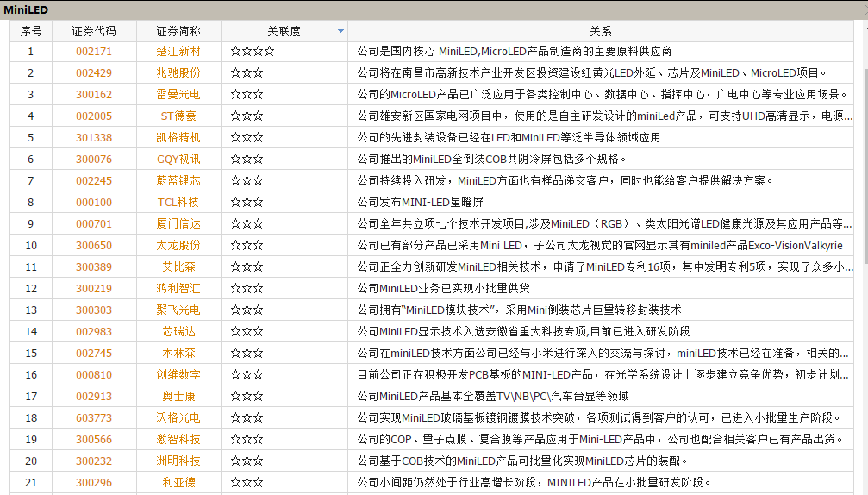Click the vertical scrollbar thumb on the right
The width and height of the screenshot is (868, 495).
click(865, 166)
